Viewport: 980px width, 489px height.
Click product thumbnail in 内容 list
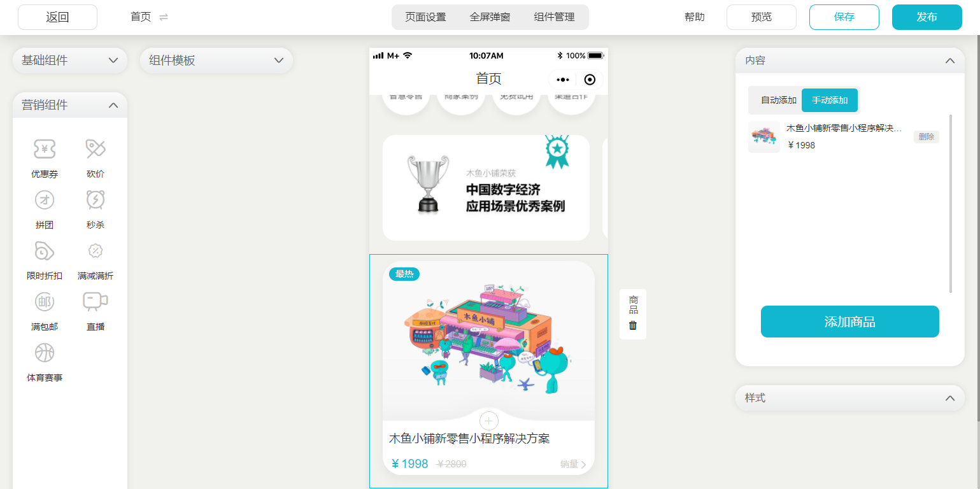pos(764,137)
